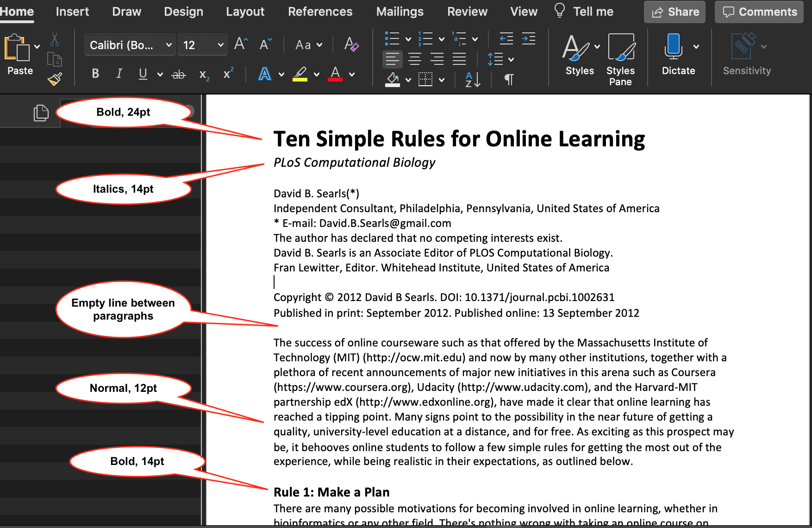Click the document title heading text

tap(459, 139)
